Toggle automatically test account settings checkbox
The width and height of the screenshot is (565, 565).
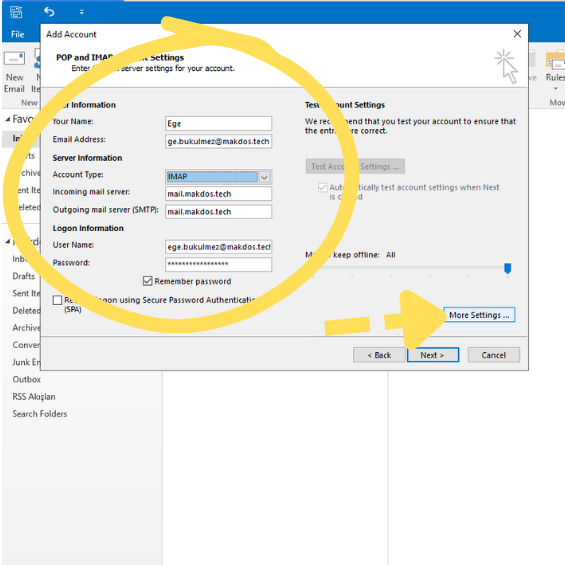[x=322, y=187]
